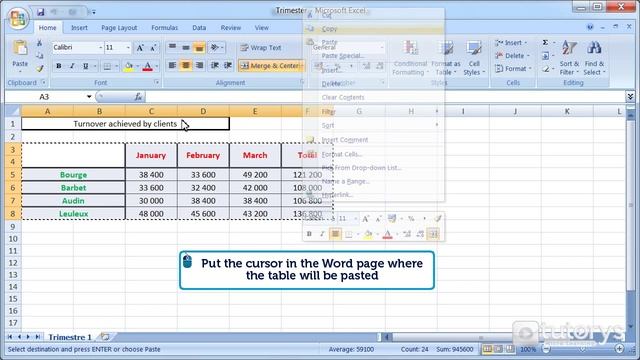The height and width of the screenshot is (360, 640).
Task: Apply borders using the Borders icon
Action: point(107,66)
